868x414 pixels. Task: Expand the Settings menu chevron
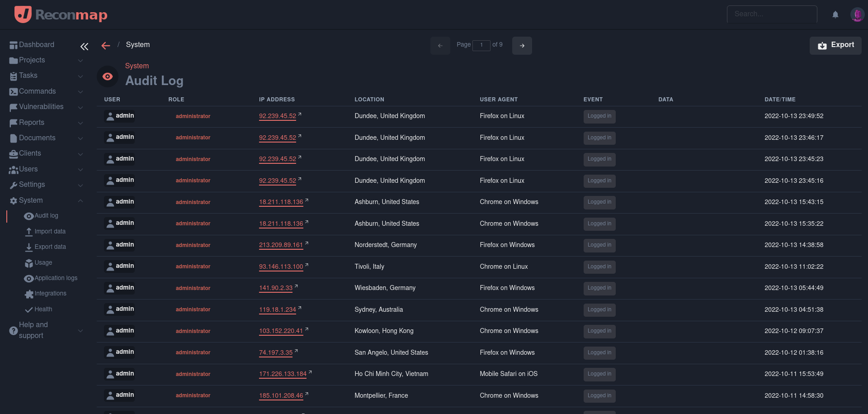click(x=80, y=185)
